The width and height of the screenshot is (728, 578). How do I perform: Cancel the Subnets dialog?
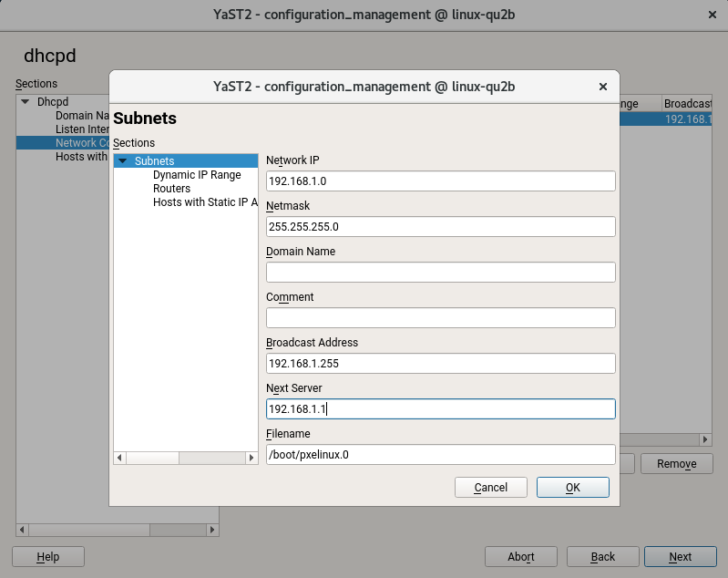click(x=491, y=488)
